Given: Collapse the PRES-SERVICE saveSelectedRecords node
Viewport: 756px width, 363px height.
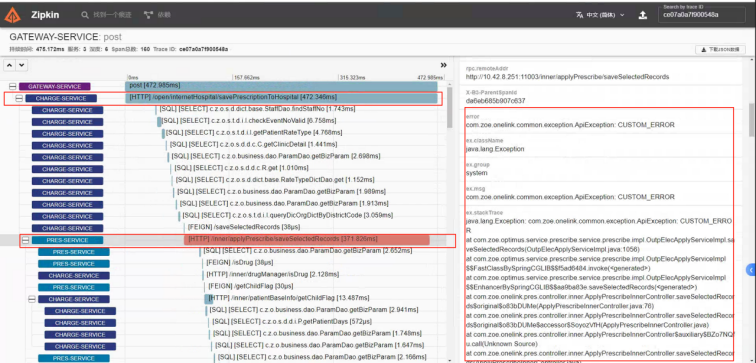Looking at the screenshot, I should click(x=26, y=240).
